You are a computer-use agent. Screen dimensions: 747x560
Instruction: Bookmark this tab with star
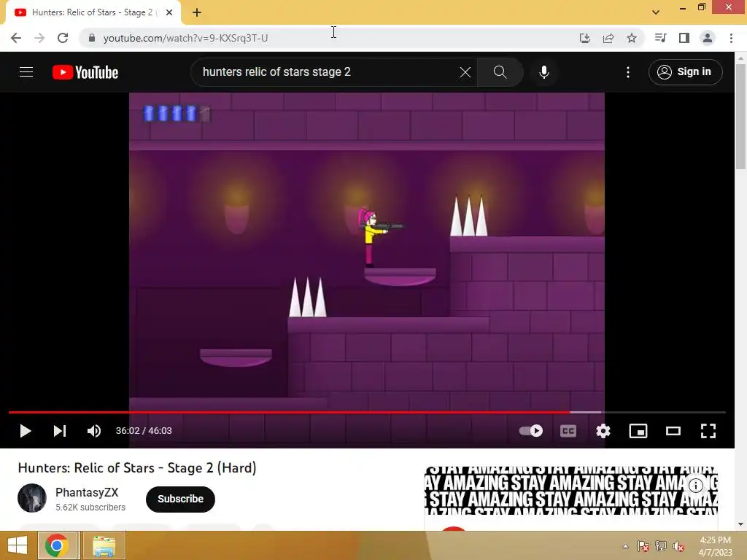coord(632,38)
